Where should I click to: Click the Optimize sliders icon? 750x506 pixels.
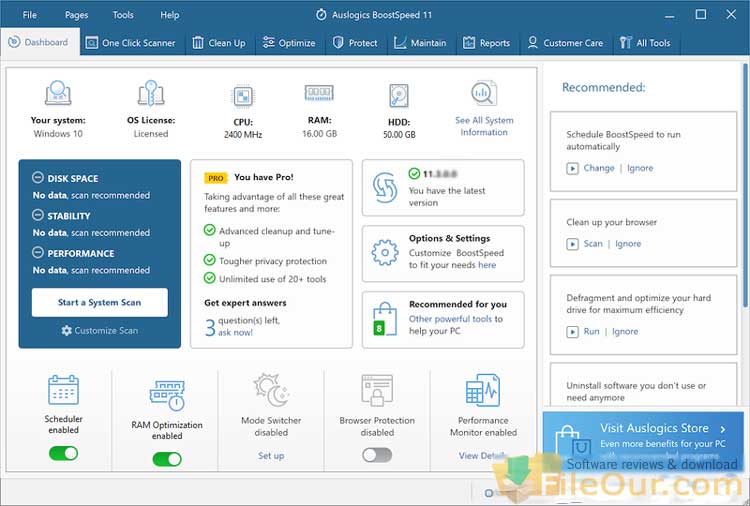pyautogui.click(x=268, y=43)
